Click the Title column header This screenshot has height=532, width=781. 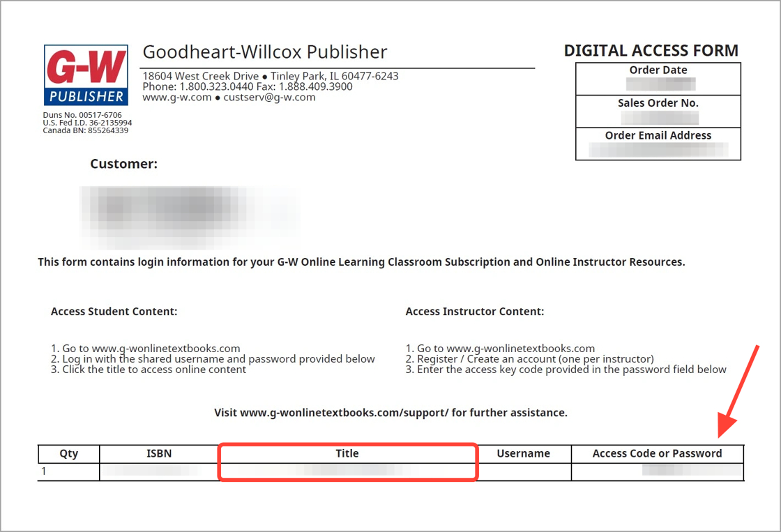click(x=347, y=454)
